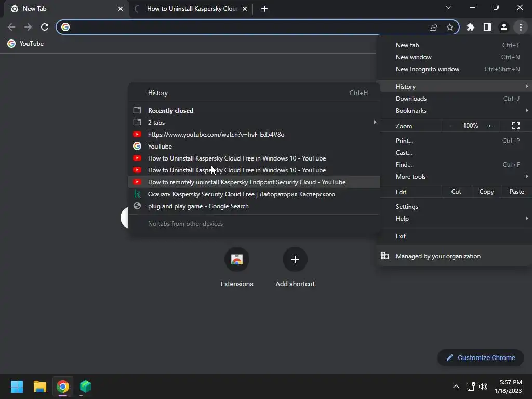Show hidden tray icons chevron
Viewport: 532px width, 399px height.
[x=456, y=387]
